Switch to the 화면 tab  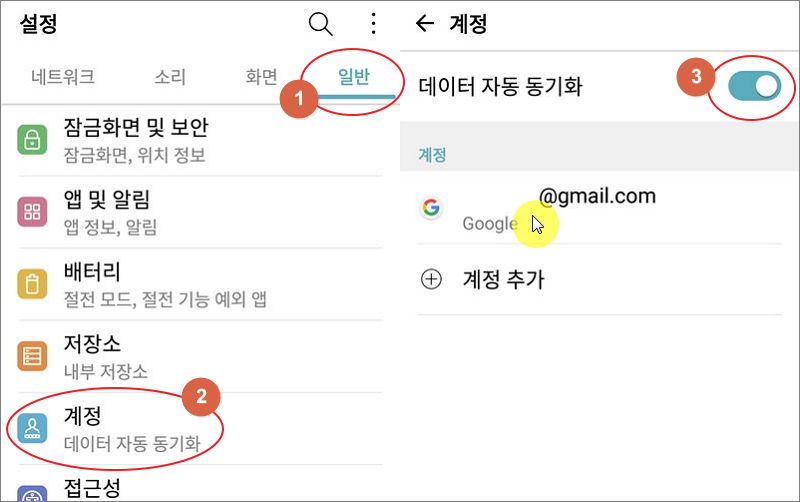(261, 77)
